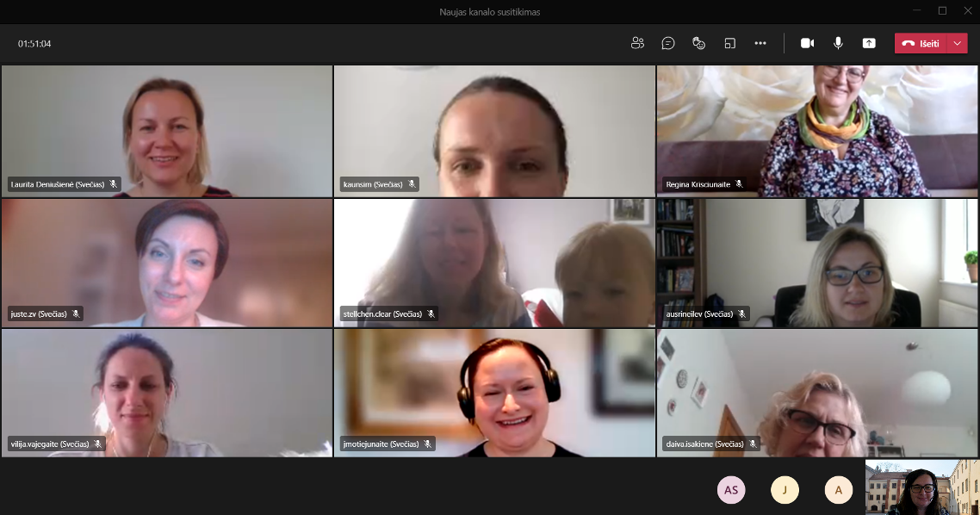Click the self-view video thumbnail
The width and height of the screenshot is (980, 515).
point(922,487)
